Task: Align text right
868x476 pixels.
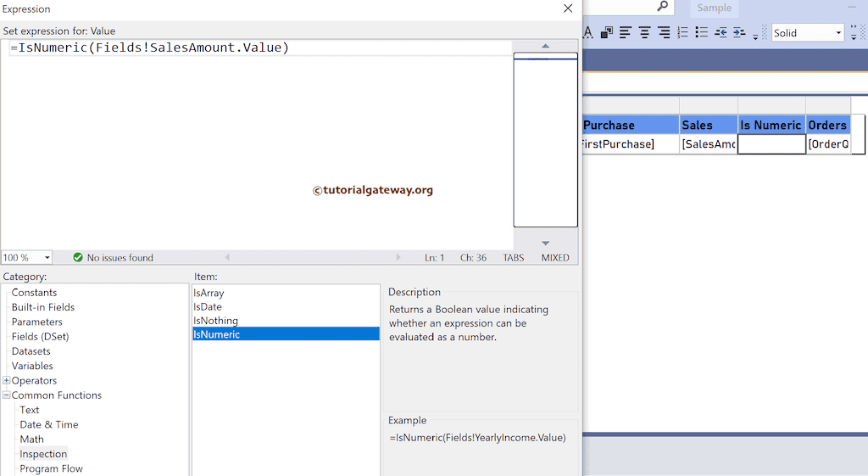Action: (x=664, y=33)
